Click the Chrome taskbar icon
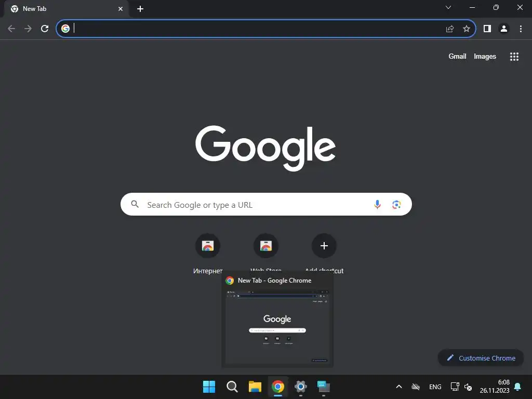 coord(278,387)
